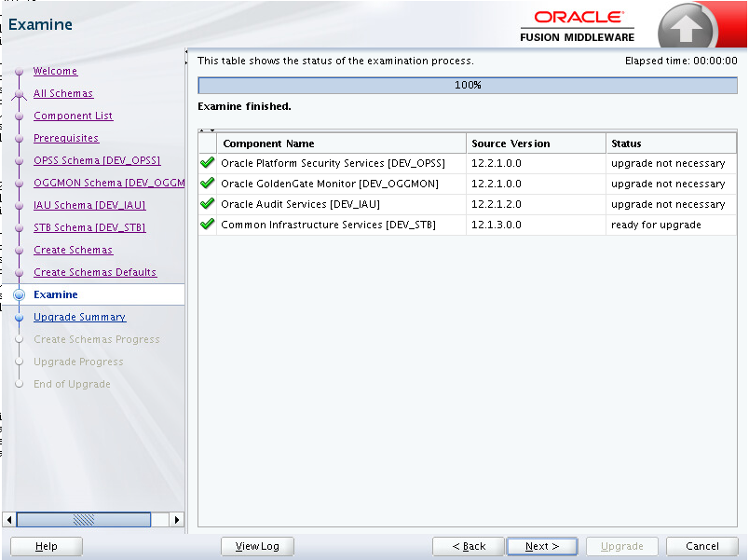
Task: Click the Help button
Action: pyautogui.click(x=47, y=546)
